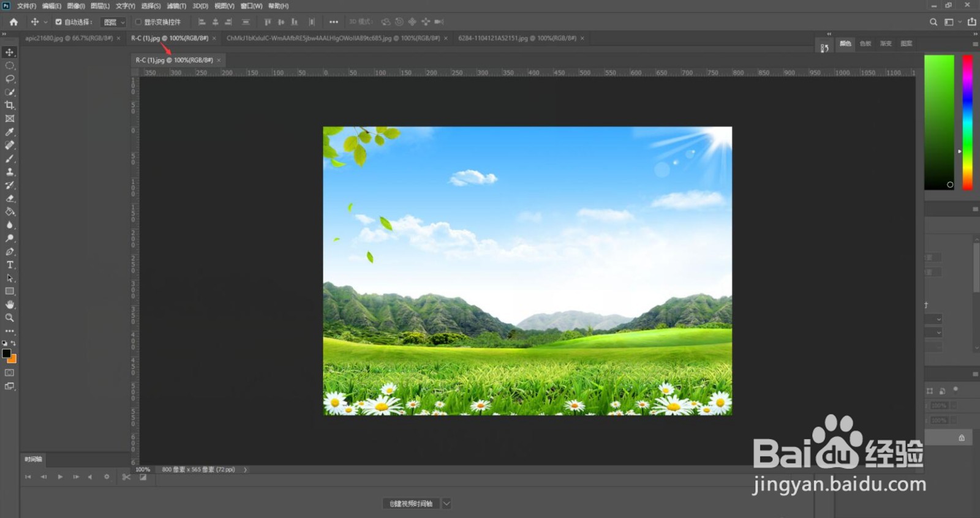The height and width of the screenshot is (518, 980).
Task: Open the search magnifier at top right
Action: pyautogui.click(x=933, y=21)
